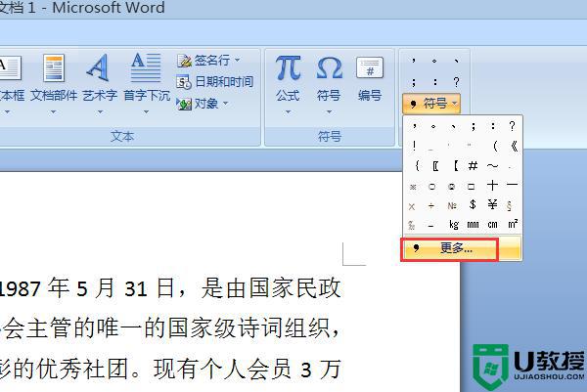Expand the 文档部件 dropdown arrow
The width and height of the screenshot is (587, 392).
pos(53,111)
